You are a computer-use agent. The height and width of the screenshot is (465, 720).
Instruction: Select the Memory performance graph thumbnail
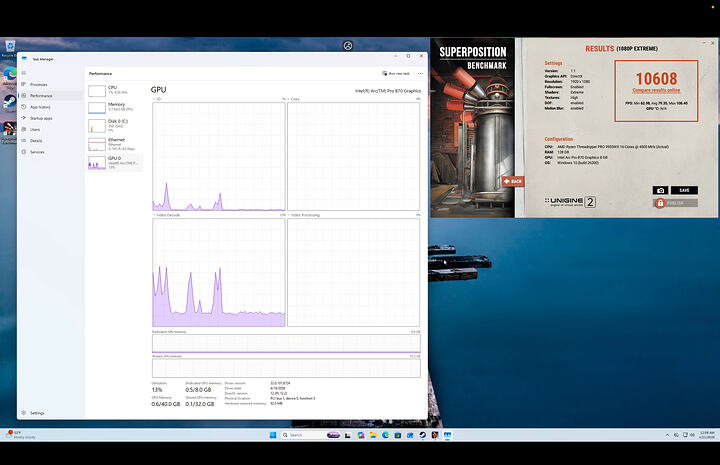tap(97, 108)
